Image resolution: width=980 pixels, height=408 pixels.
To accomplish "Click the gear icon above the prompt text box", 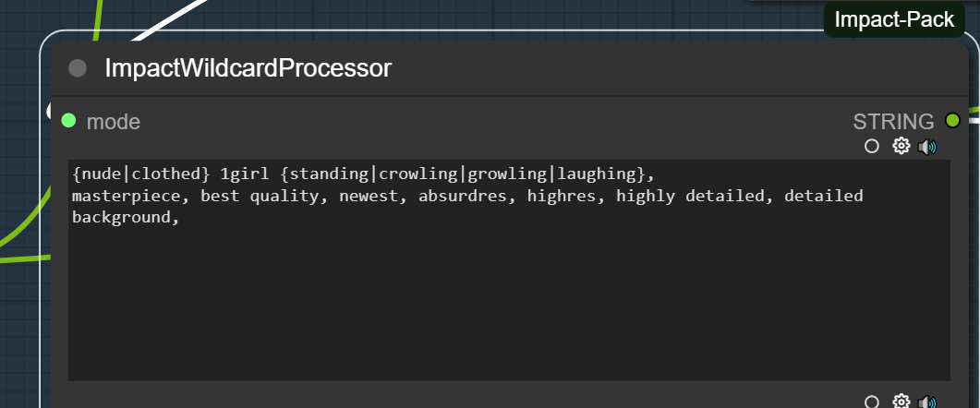I will coord(901,146).
